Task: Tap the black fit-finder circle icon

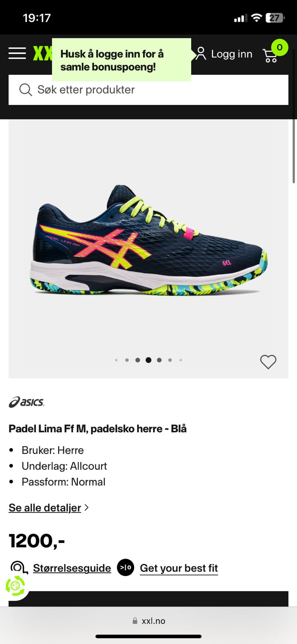Action: point(125,568)
